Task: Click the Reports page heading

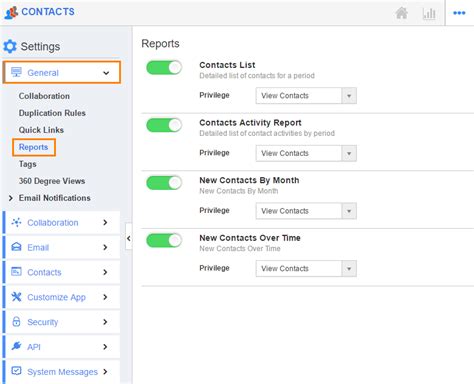Action: pyautogui.click(x=160, y=44)
